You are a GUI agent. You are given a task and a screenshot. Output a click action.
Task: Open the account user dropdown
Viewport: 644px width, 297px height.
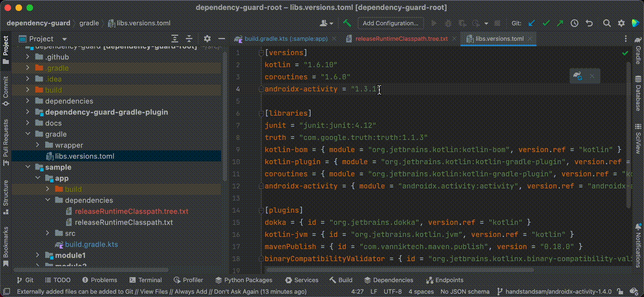click(x=328, y=23)
